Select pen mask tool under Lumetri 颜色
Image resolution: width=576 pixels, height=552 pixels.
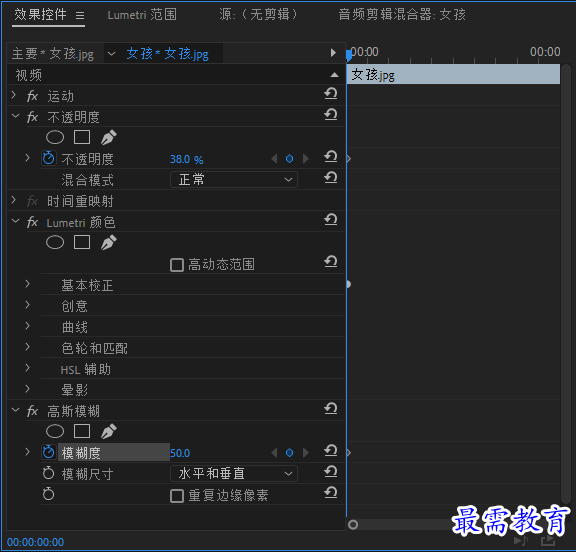tap(109, 242)
